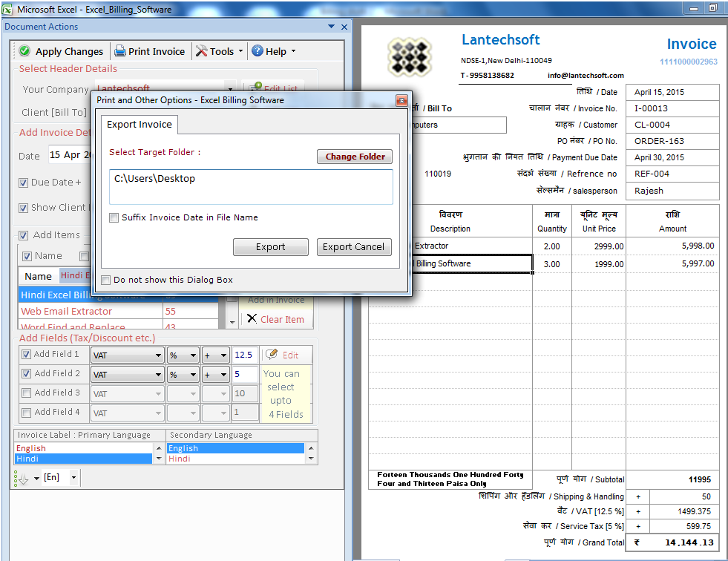The width and height of the screenshot is (728, 561).
Task: Open the [En] language dropdown
Action: [x=73, y=477]
